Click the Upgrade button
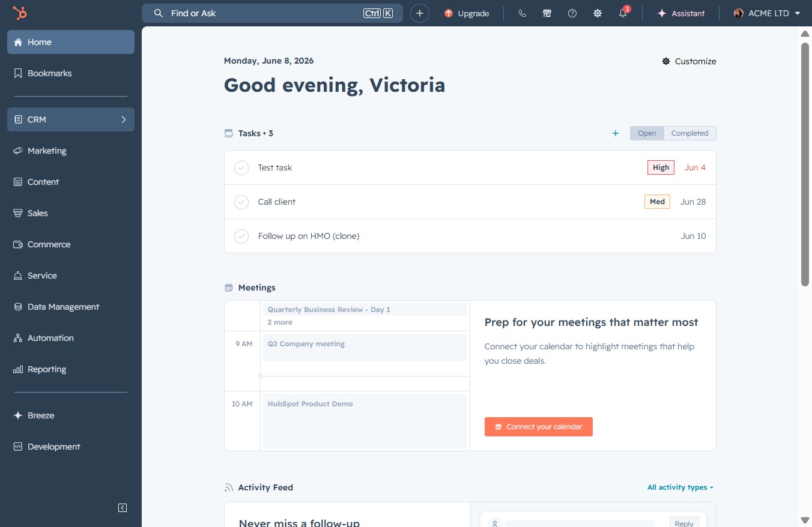The image size is (812, 527). [467, 13]
